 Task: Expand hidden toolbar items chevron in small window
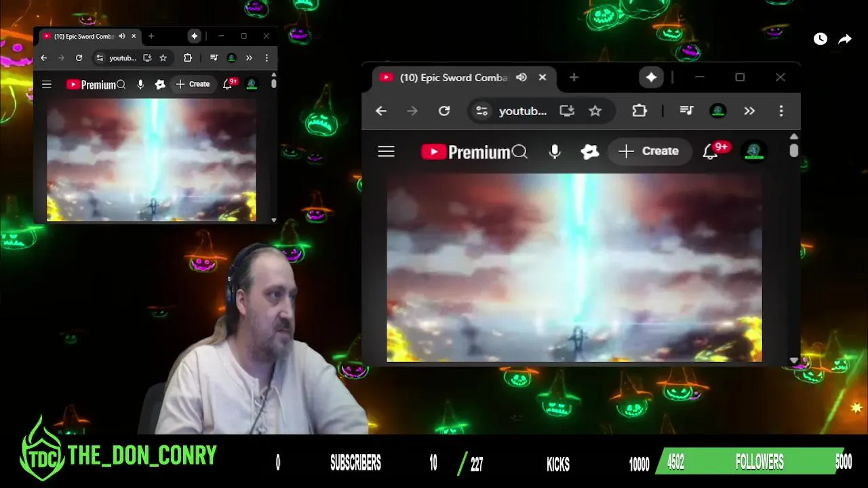tap(249, 58)
